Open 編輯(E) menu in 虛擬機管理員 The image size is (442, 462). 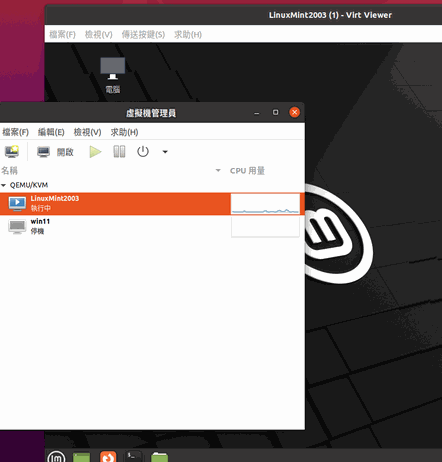(51, 132)
